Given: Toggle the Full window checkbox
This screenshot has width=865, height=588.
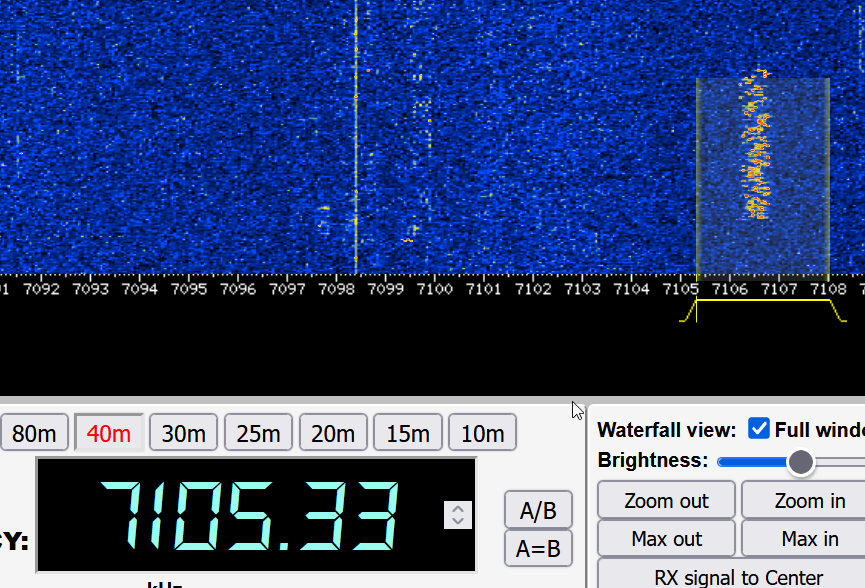Looking at the screenshot, I should (x=759, y=429).
